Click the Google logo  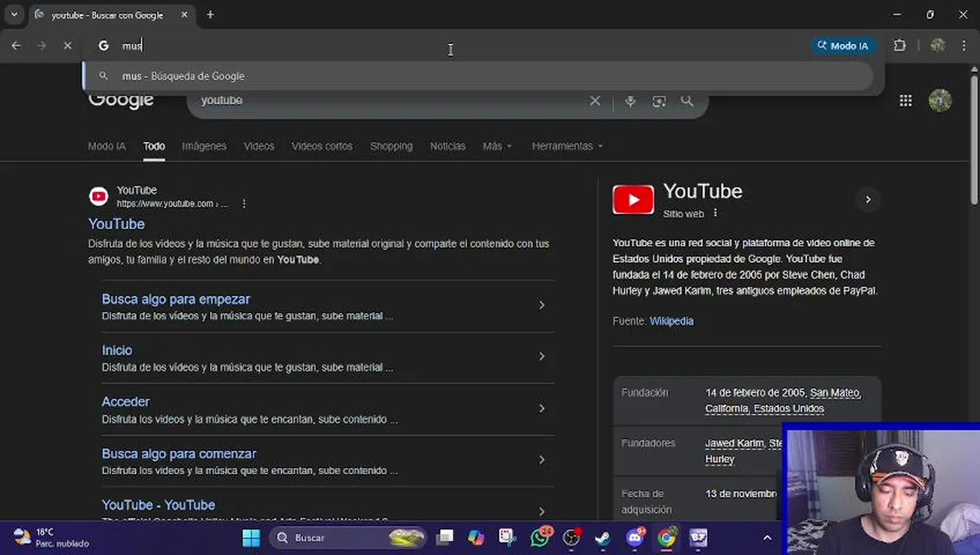point(121,102)
